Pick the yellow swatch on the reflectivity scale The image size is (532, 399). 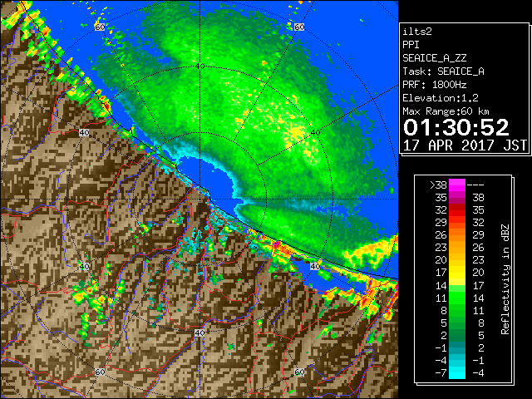point(457,273)
